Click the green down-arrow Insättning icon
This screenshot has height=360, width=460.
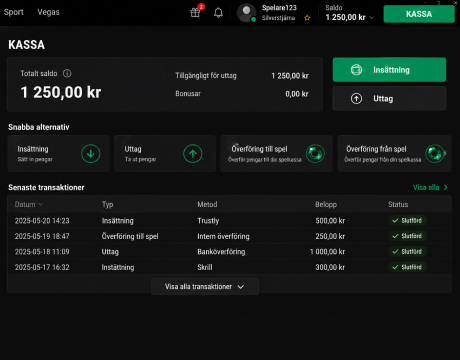[91, 154]
